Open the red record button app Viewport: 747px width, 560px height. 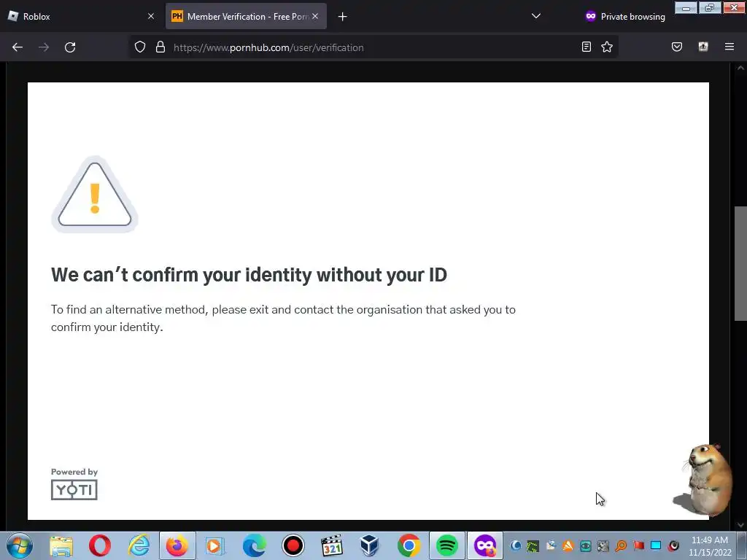(x=293, y=545)
